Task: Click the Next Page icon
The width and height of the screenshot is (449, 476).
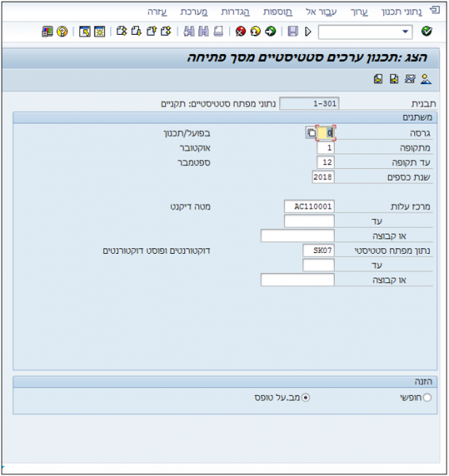Action: (136, 31)
